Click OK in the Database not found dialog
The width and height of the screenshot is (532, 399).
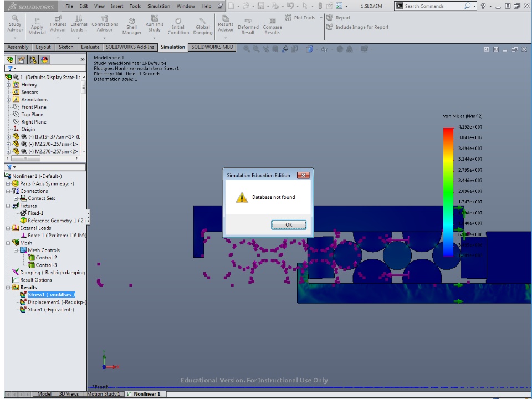(289, 224)
